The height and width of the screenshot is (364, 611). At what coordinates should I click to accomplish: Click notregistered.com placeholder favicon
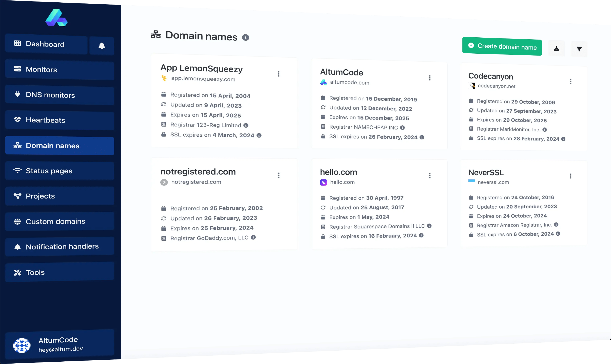tap(164, 182)
